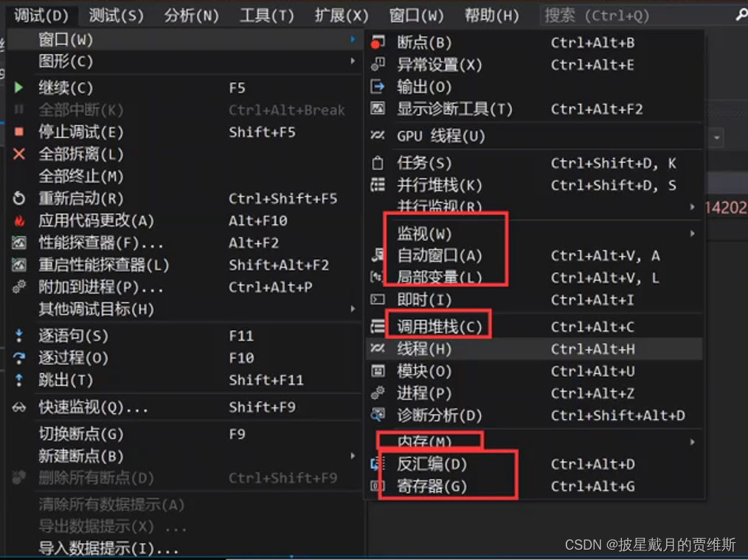Image resolution: width=748 pixels, height=560 pixels.
Task: Open the 工具(T) menu
Action: coord(266,15)
